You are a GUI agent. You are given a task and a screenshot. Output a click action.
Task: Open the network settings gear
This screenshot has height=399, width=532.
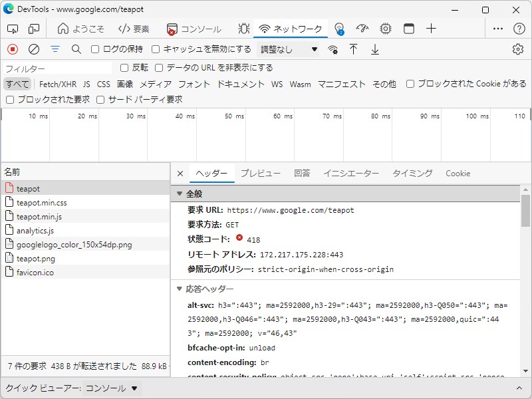pyautogui.click(x=517, y=49)
